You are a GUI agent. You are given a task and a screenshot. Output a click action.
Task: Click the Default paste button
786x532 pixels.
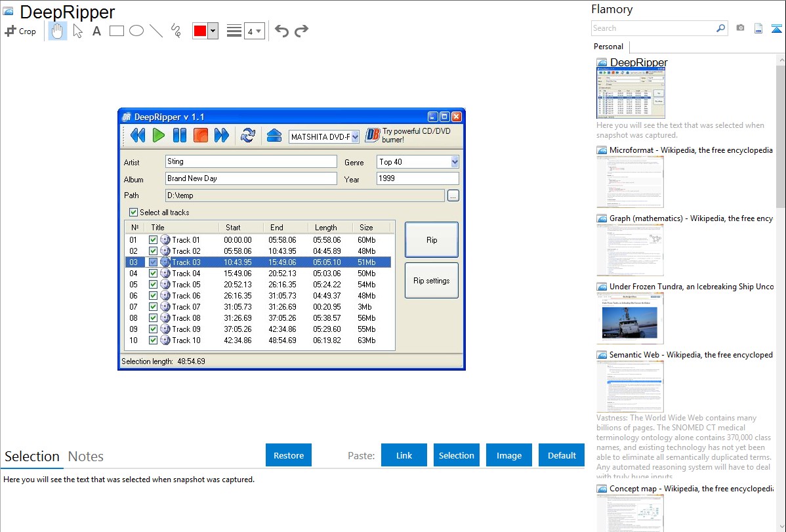pos(562,455)
